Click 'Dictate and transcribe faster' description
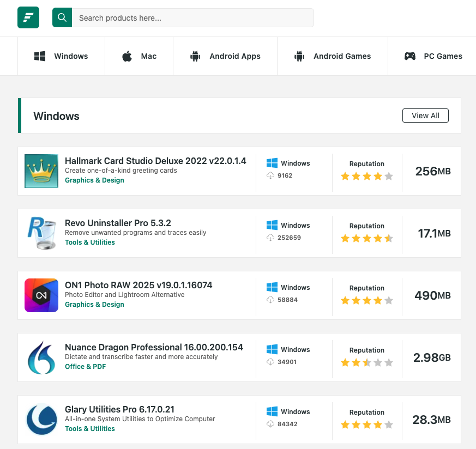The width and height of the screenshot is (476, 449). 141,357
